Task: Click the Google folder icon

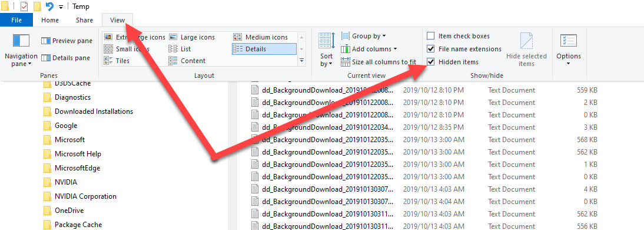Action: [x=47, y=126]
